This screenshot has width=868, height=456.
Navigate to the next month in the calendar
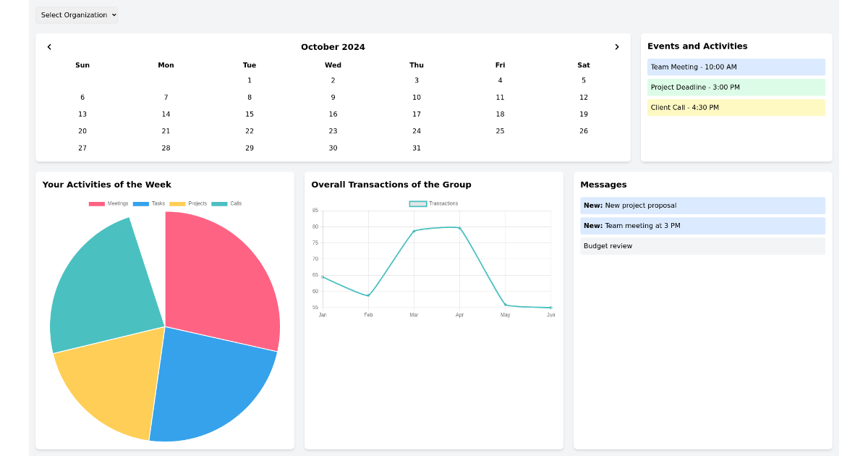(x=617, y=46)
